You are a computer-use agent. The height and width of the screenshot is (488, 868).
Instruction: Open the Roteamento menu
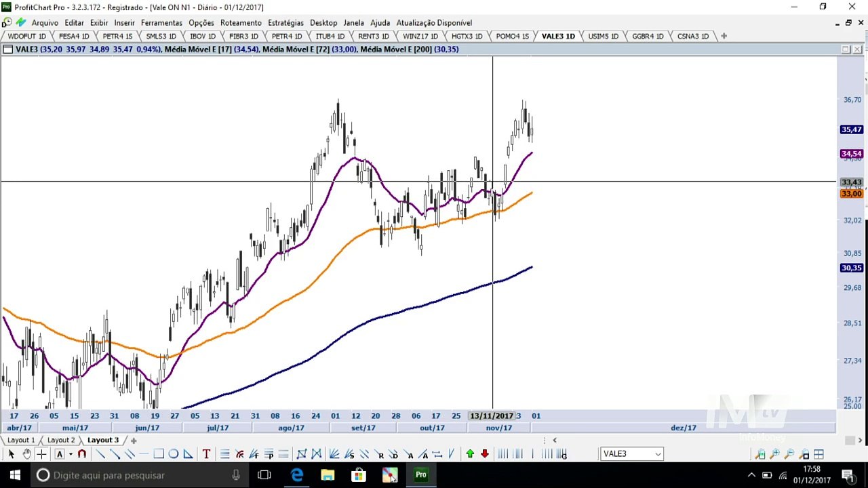(241, 22)
